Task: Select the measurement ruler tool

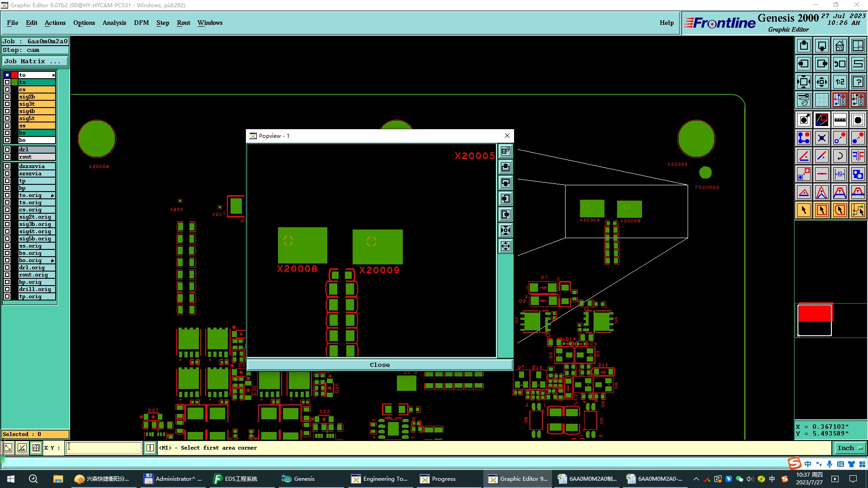Action: click(840, 120)
